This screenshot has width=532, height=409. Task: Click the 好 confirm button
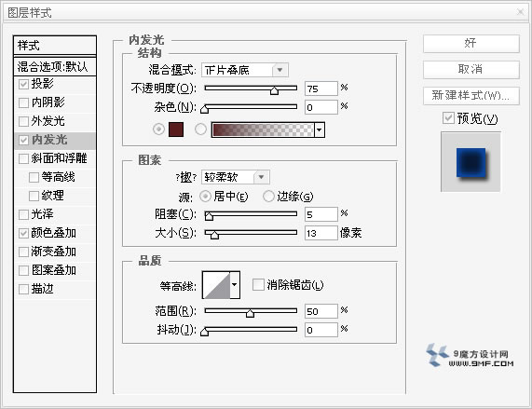pyautogui.click(x=471, y=44)
